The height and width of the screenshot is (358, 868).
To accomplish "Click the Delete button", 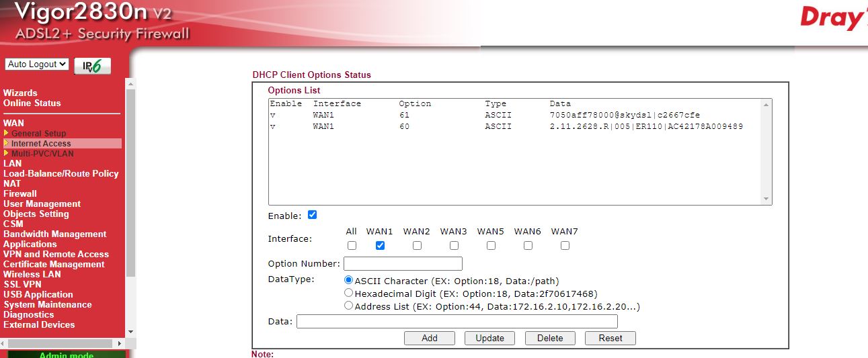I will (x=550, y=338).
